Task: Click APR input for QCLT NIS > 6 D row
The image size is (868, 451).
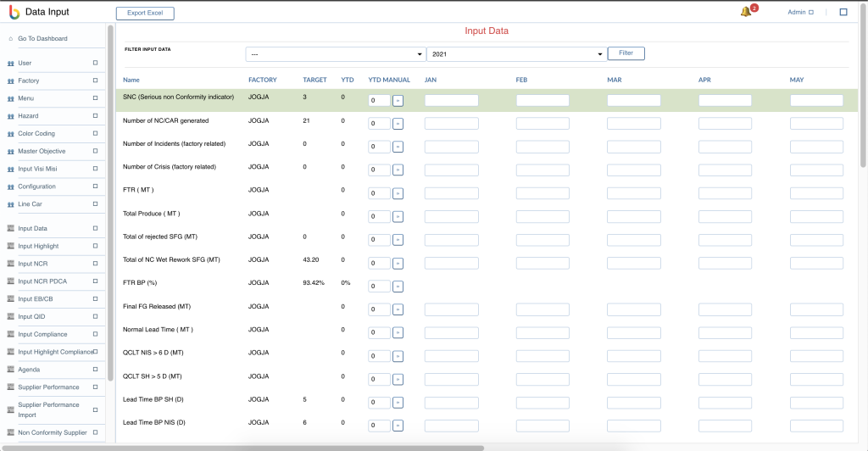Action: click(x=726, y=356)
